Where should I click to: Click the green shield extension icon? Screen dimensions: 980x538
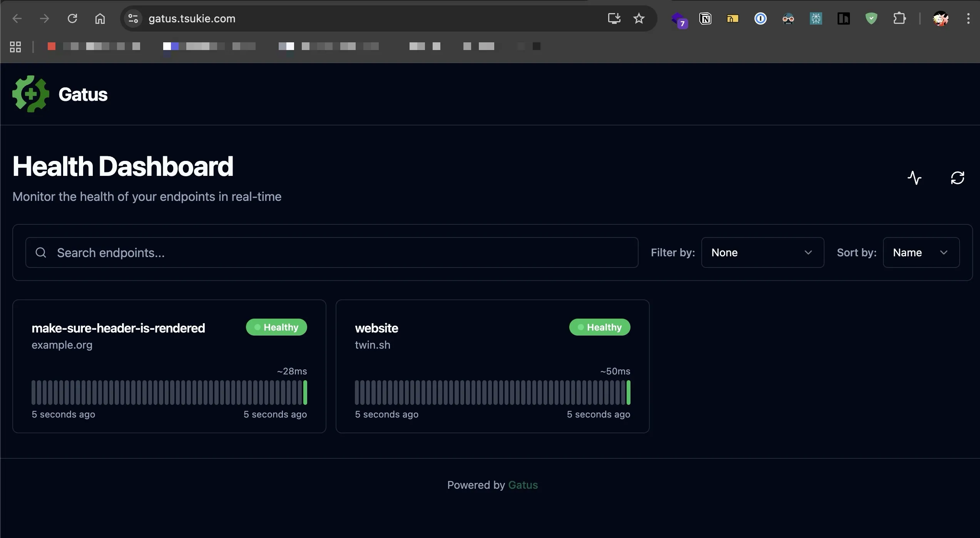click(x=871, y=18)
